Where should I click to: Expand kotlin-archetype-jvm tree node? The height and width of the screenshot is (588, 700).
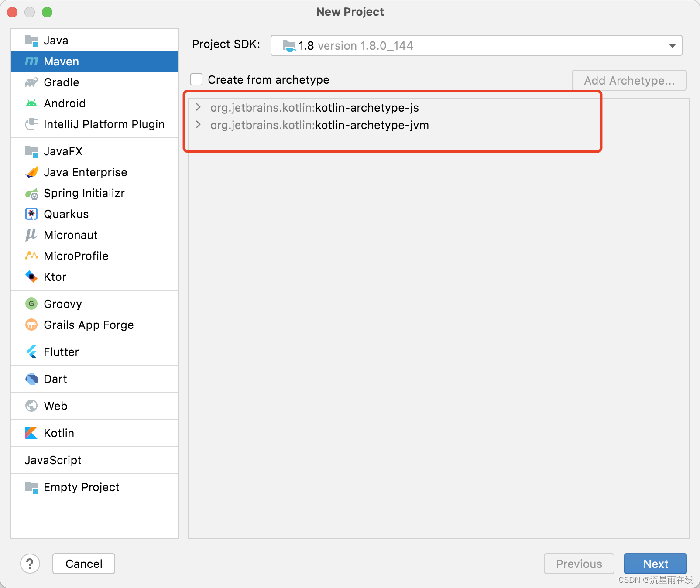(x=198, y=125)
